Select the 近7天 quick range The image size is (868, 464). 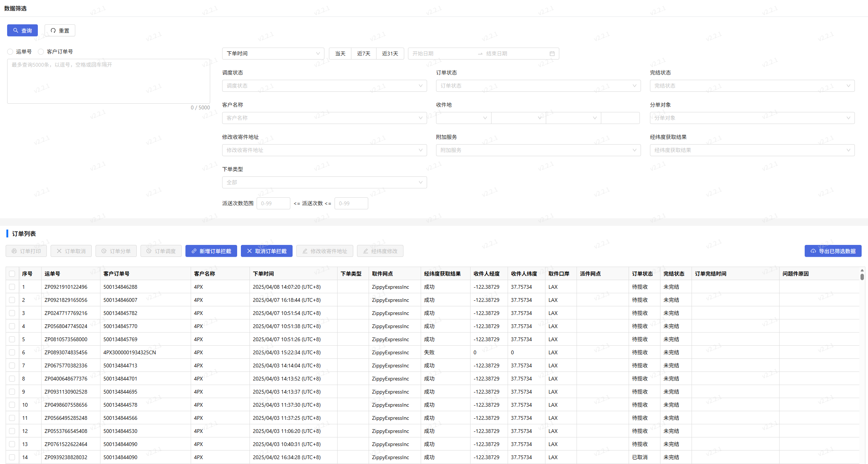(x=363, y=54)
